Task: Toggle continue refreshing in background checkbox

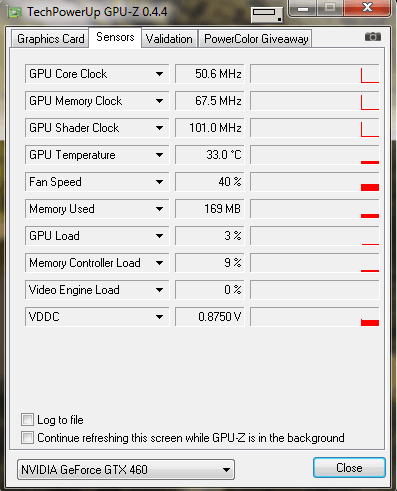Action: pyautogui.click(x=27, y=438)
